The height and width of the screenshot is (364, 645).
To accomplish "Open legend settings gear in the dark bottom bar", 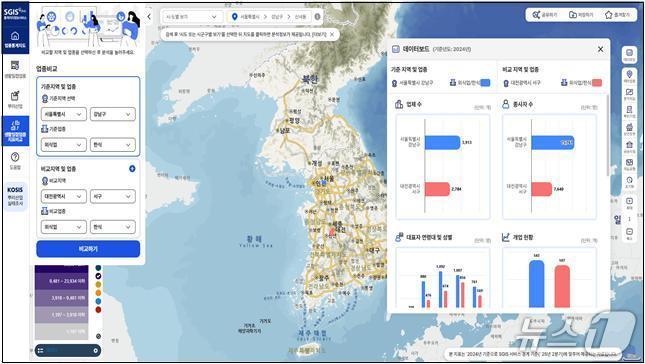I will (95, 350).
